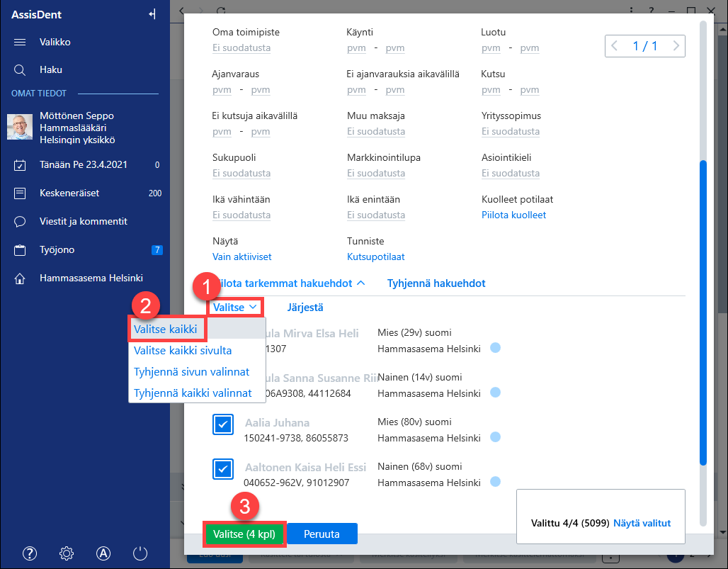The image size is (728, 569).
Task: Click the power logout icon
Action: [140, 553]
